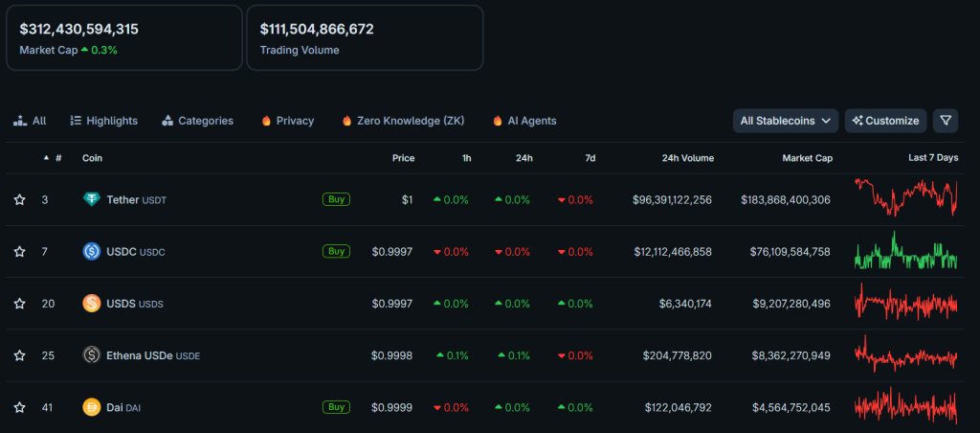Image resolution: width=980 pixels, height=433 pixels.
Task: Open the Customize button
Action: coord(885,121)
